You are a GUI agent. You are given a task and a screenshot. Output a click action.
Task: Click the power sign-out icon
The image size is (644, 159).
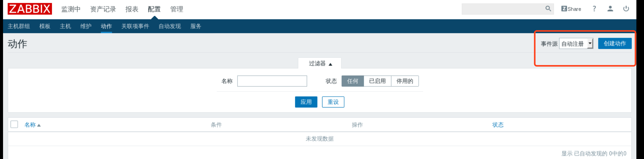click(x=626, y=9)
